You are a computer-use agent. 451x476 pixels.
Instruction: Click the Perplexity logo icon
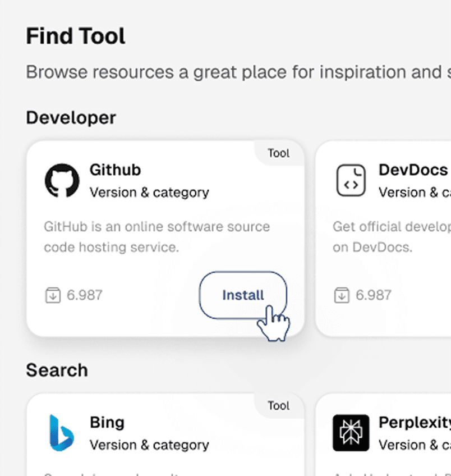pos(351,433)
